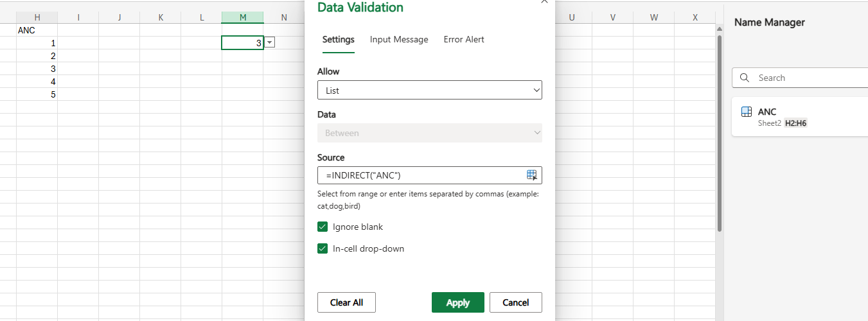Image resolution: width=868 pixels, height=321 pixels.
Task: Click cell M2 containing value 3
Action: [243, 43]
